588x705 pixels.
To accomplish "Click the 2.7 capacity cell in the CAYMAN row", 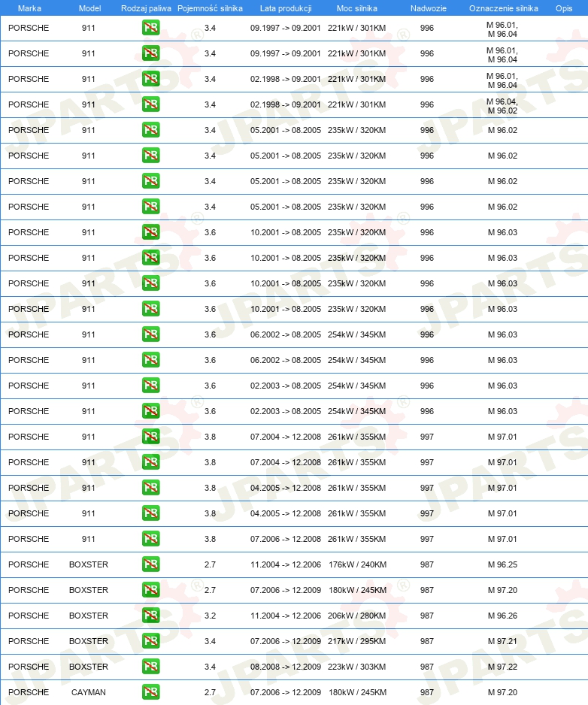I will (x=210, y=692).
